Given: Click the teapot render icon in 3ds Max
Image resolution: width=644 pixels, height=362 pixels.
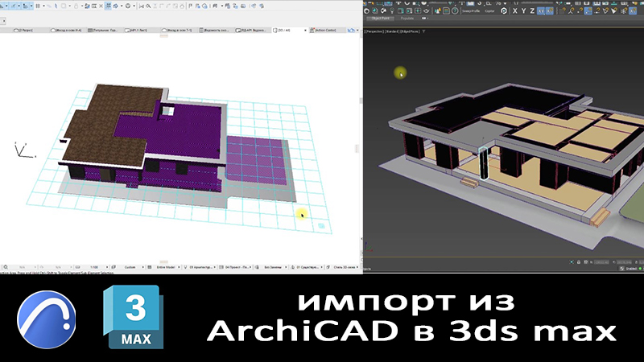Looking at the screenshot, I should pos(427,11).
